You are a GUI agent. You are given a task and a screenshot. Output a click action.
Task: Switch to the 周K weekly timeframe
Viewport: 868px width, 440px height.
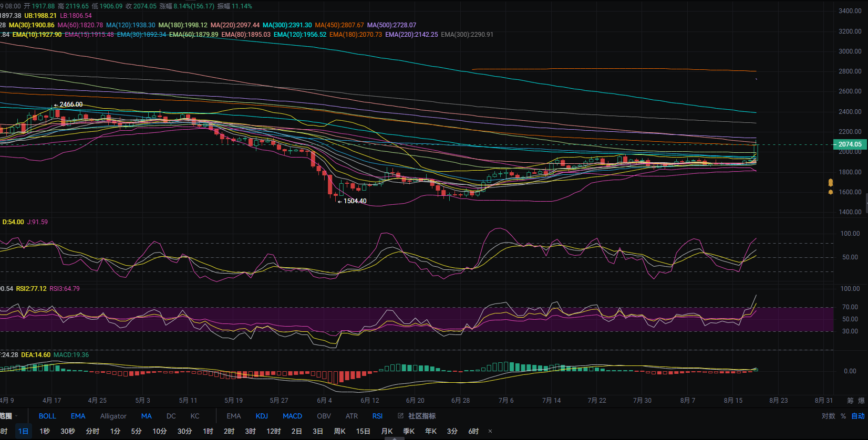[339, 431]
